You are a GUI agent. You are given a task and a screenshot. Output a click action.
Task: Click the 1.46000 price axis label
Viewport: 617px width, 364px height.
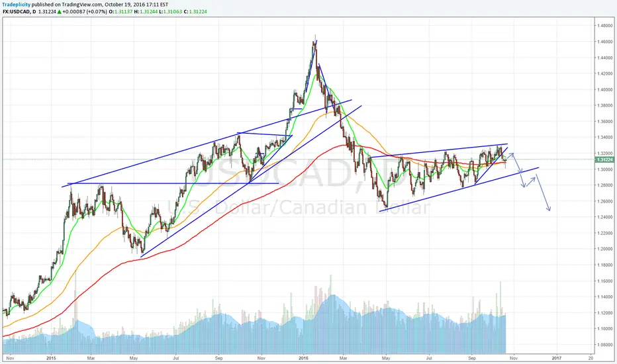click(605, 42)
